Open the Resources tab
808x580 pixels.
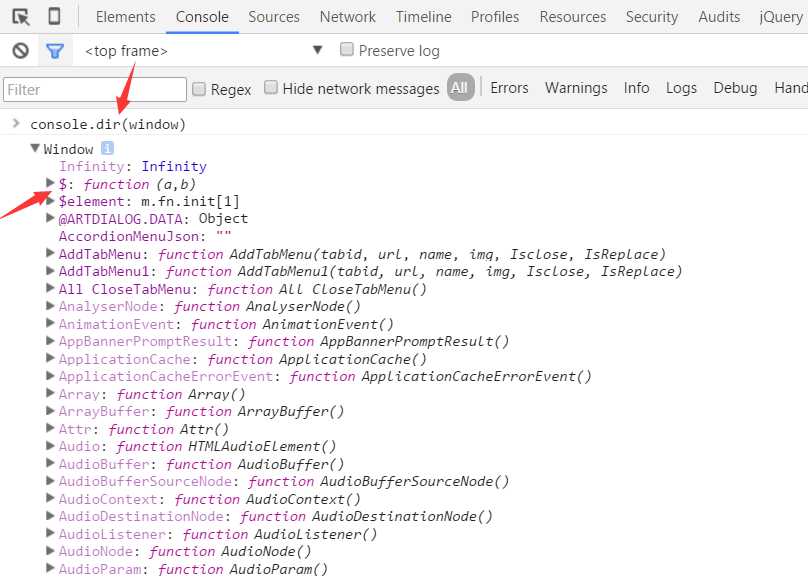click(573, 16)
